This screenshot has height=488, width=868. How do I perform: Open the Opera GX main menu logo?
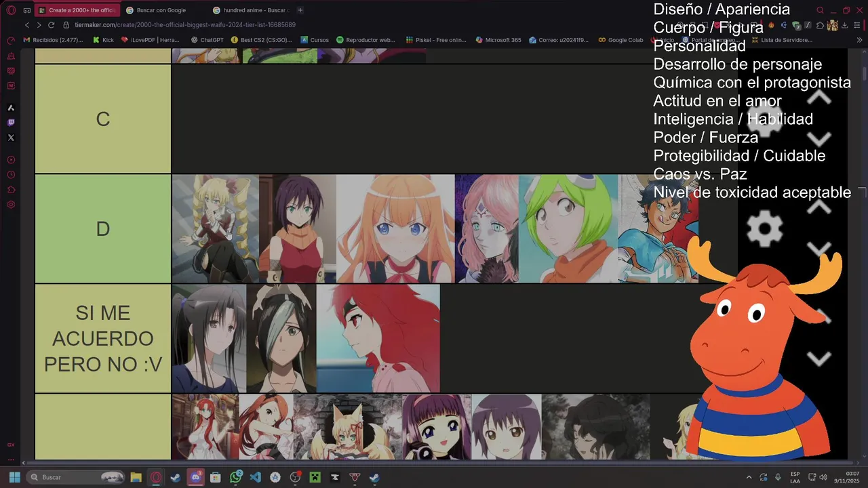point(11,10)
